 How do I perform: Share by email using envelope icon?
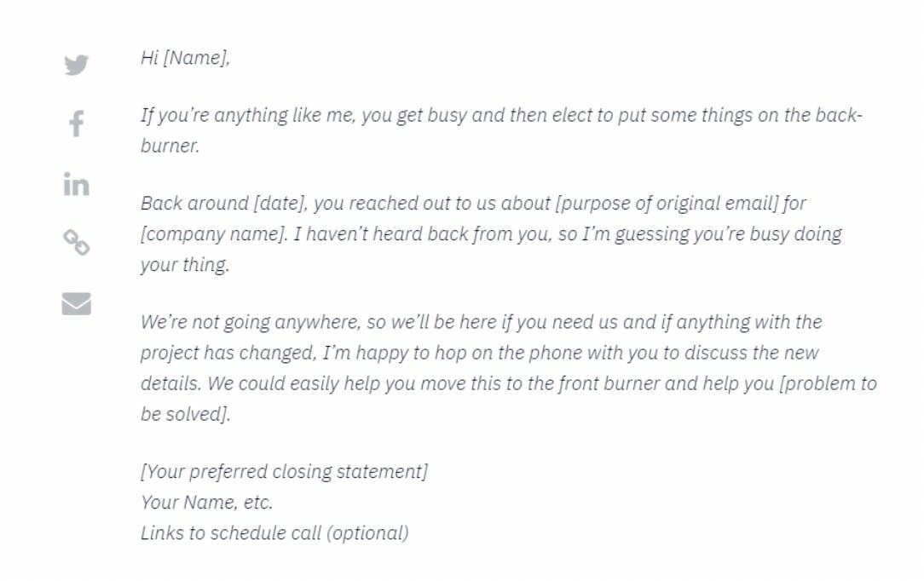pos(77,302)
